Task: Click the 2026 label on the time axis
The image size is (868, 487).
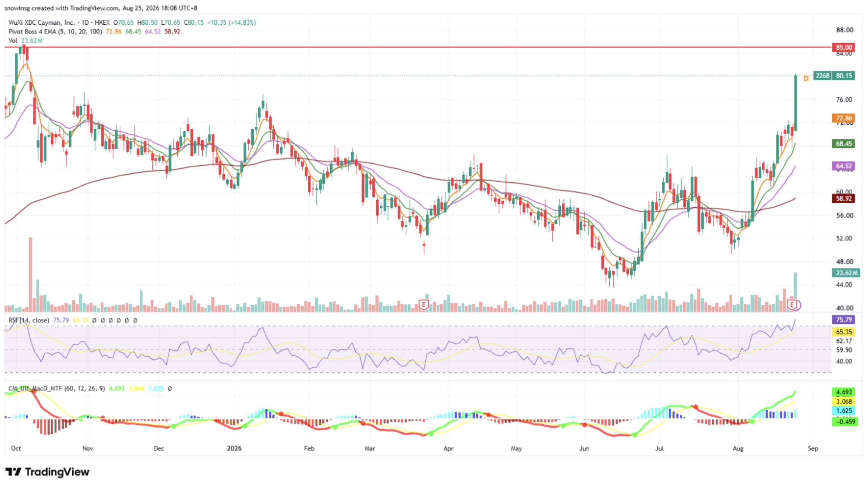Action: 234,448
